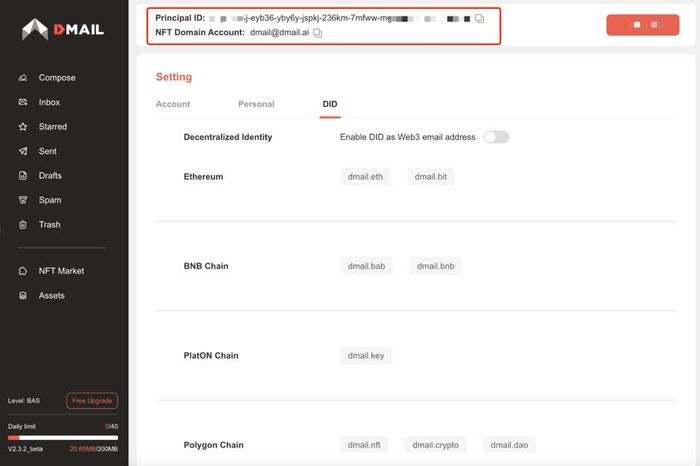Image resolution: width=700 pixels, height=466 pixels.
Task: Select the dmail.eth domain
Action: coord(365,177)
